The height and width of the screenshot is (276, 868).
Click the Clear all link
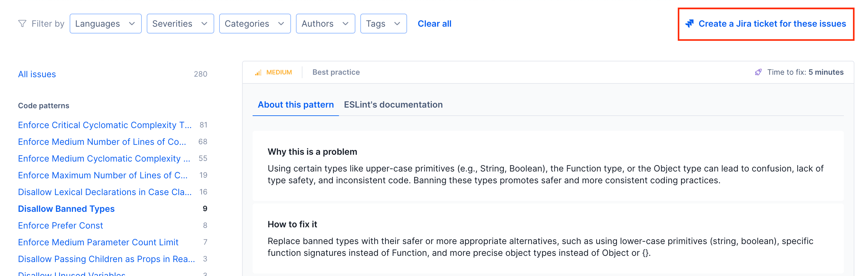434,23
